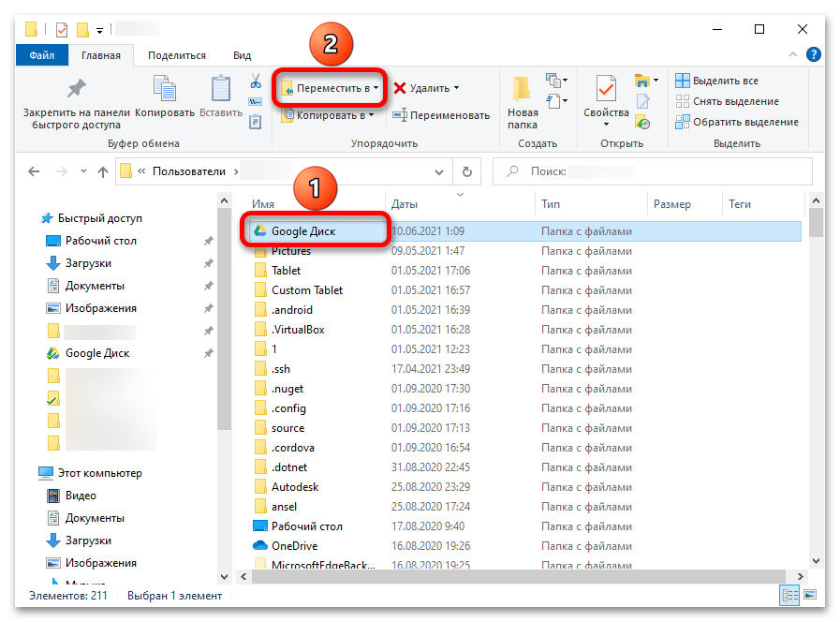Click Обратить выделение (invert selection)
The height and width of the screenshot is (622, 840).
[737, 122]
